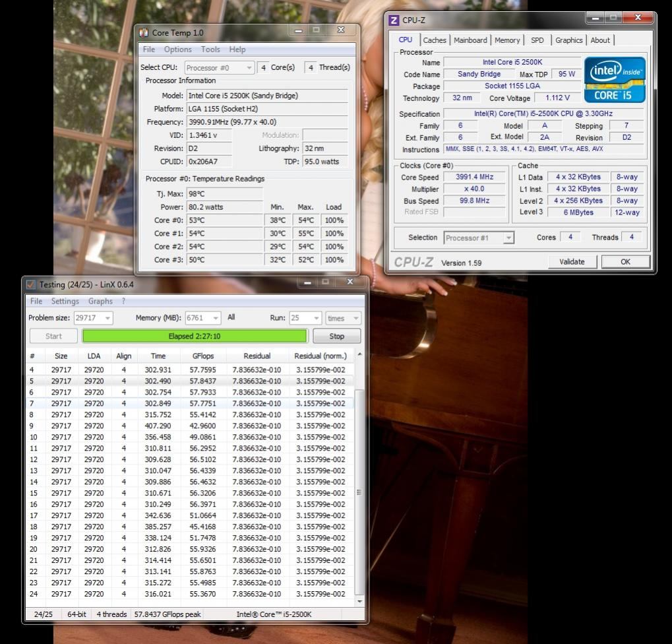Open Settings menu in LinX

(65, 301)
